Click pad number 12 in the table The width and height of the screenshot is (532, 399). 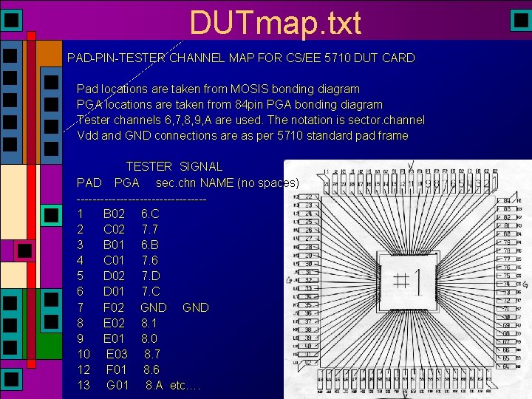tap(83, 370)
